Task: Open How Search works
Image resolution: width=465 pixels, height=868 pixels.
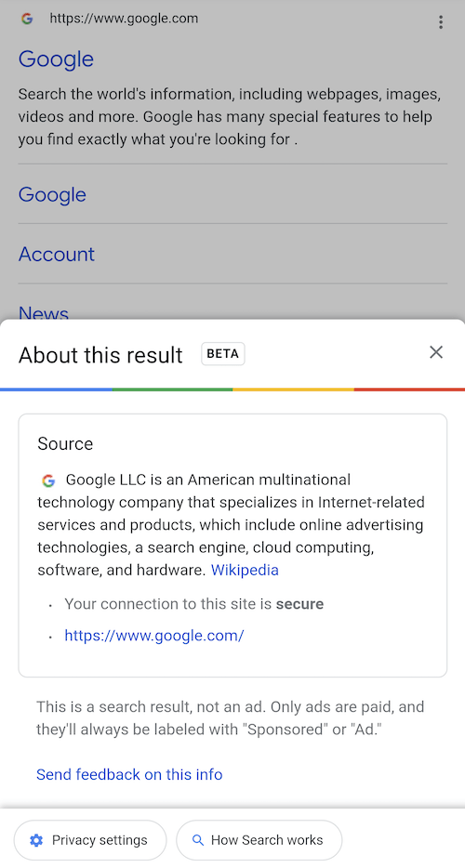Action: click(x=259, y=840)
